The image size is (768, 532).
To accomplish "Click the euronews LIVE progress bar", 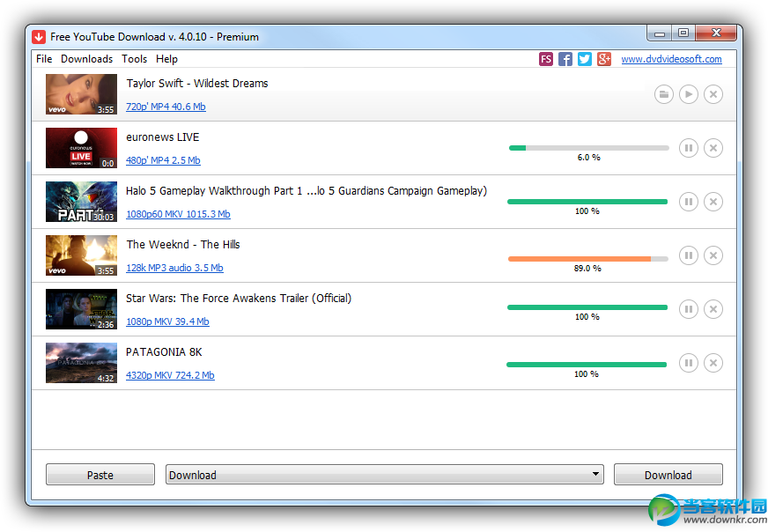I will pos(588,148).
